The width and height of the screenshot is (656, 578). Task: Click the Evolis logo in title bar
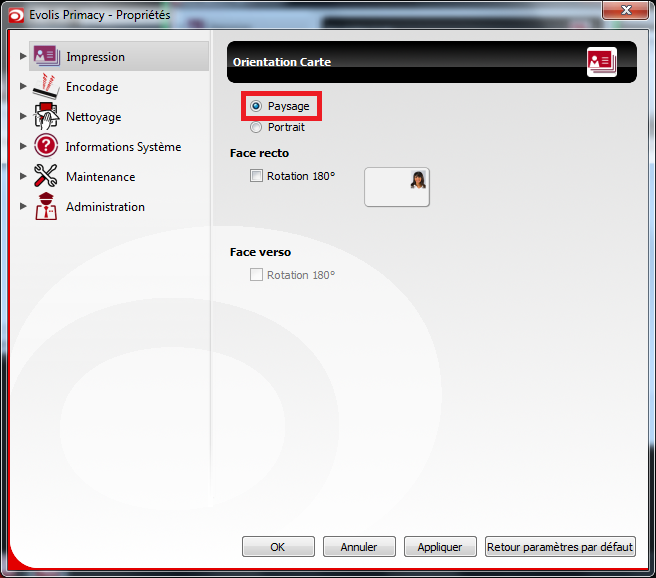[x=16, y=15]
